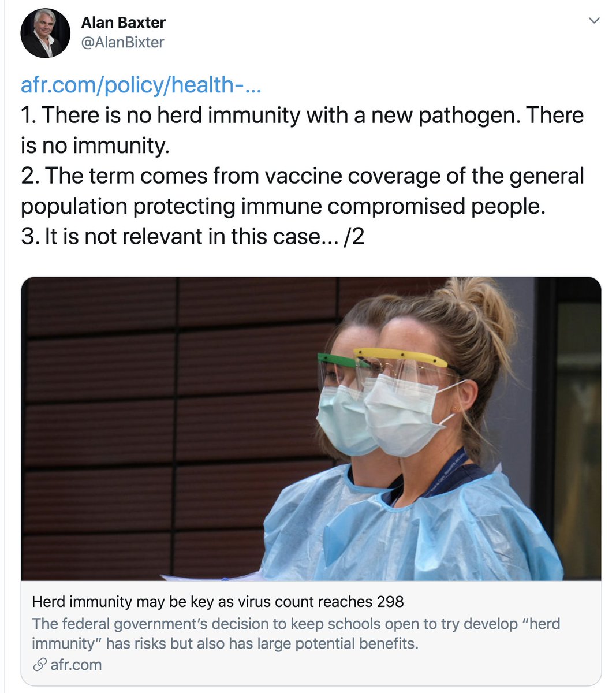616x693 pixels.
Task: Select the card description about schools open
Action: pyautogui.click(x=296, y=634)
